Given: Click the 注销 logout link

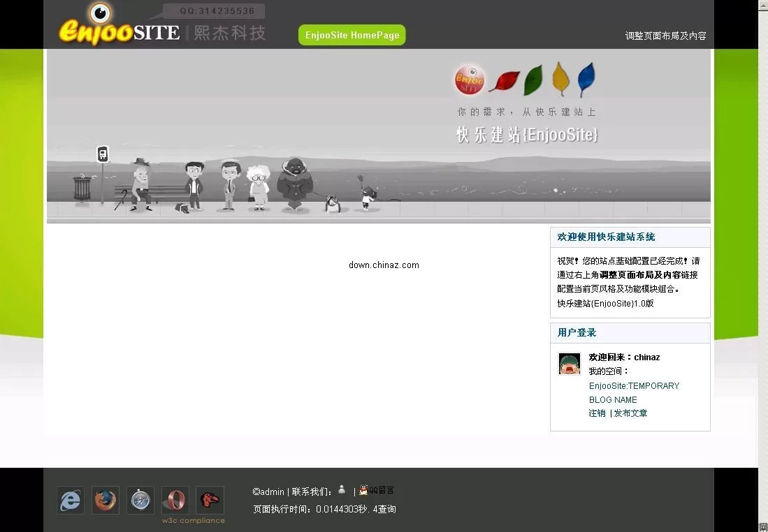Looking at the screenshot, I should tap(597, 413).
